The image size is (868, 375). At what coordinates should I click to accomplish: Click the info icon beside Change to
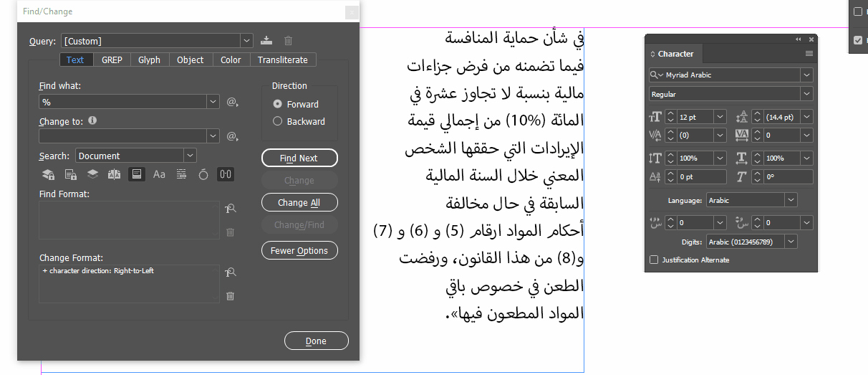click(92, 121)
